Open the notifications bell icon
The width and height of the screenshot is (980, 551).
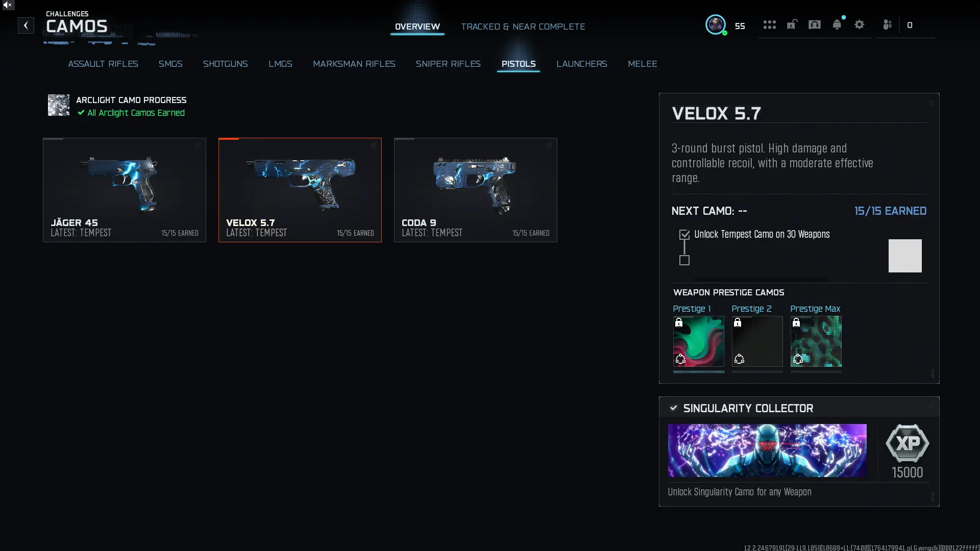tap(837, 24)
